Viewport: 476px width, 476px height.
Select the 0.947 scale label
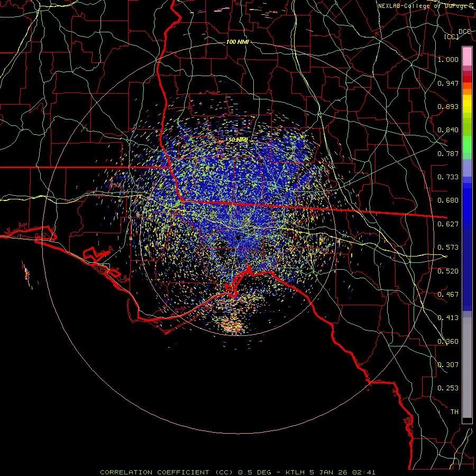coord(448,83)
